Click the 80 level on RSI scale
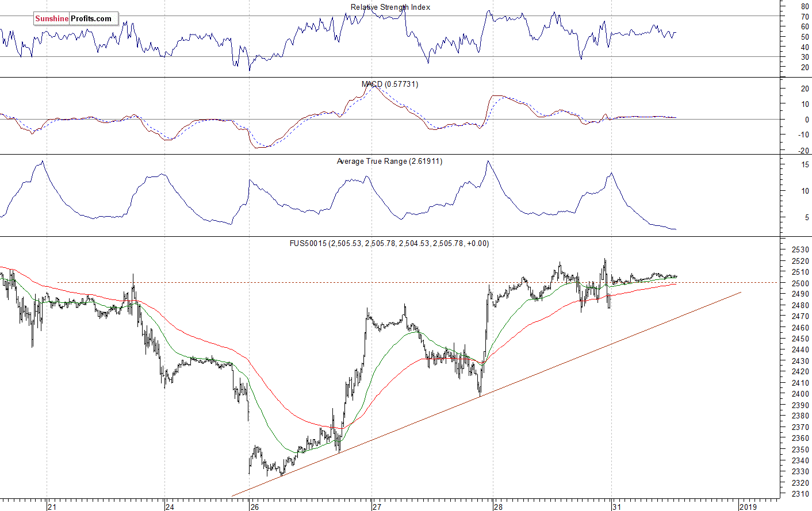The image size is (812, 511). [x=805, y=6]
